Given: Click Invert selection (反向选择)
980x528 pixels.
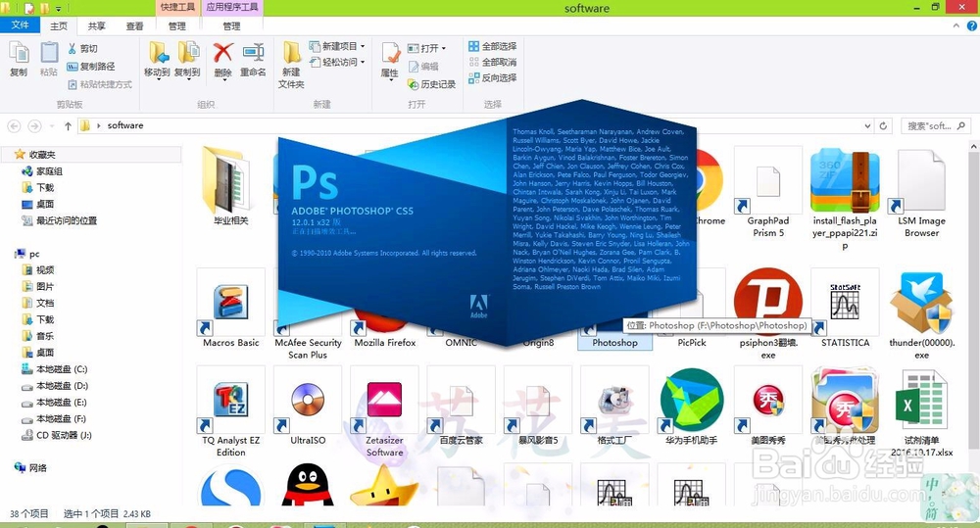Looking at the screenshot, I should (x=493, y=78).
